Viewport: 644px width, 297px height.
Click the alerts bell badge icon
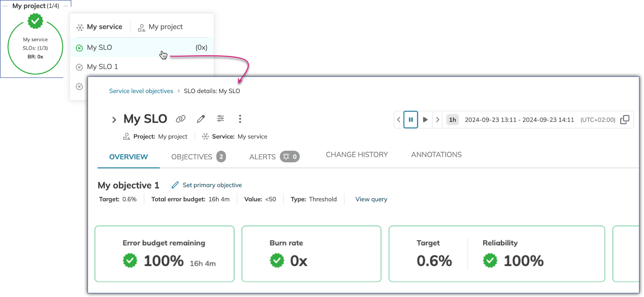click(x=286, y=157)
